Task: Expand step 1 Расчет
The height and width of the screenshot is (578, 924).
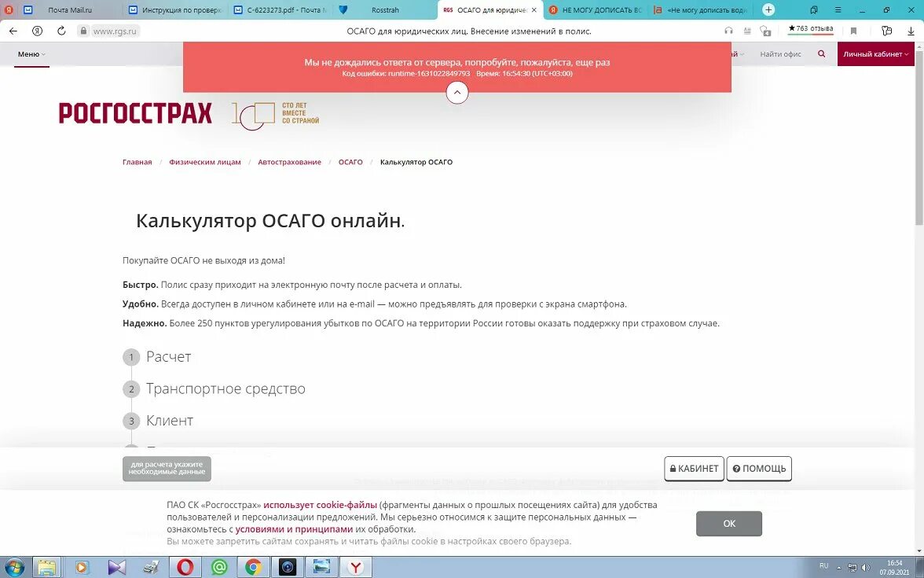Action: click(x=157, y=357)
